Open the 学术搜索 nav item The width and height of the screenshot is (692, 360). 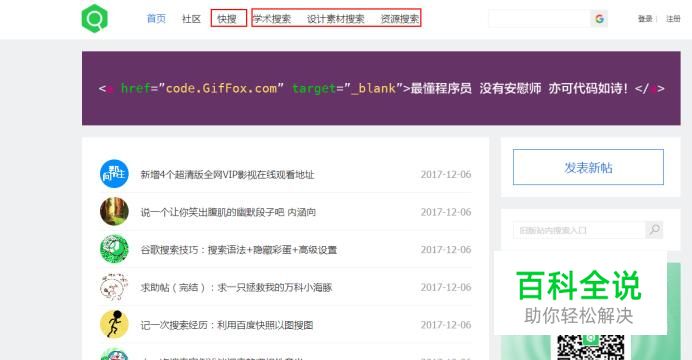click(x=272, y=19)
